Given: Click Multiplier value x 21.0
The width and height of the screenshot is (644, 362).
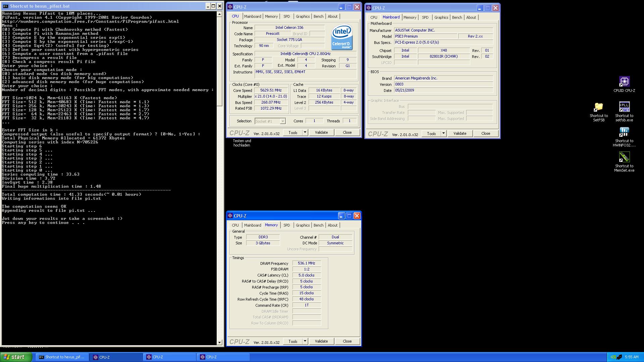Looking at the screenshot, I should [x=271, y=97].
